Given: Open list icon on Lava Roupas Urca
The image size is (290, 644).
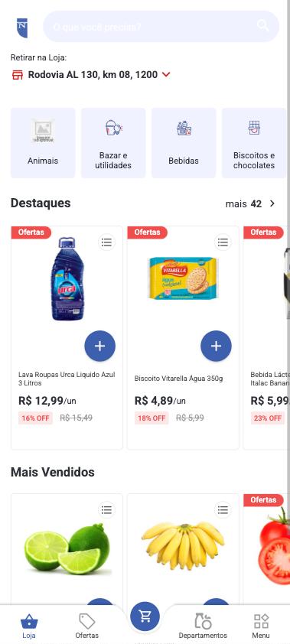Looking at the screenshot, I should click(107, 242).
